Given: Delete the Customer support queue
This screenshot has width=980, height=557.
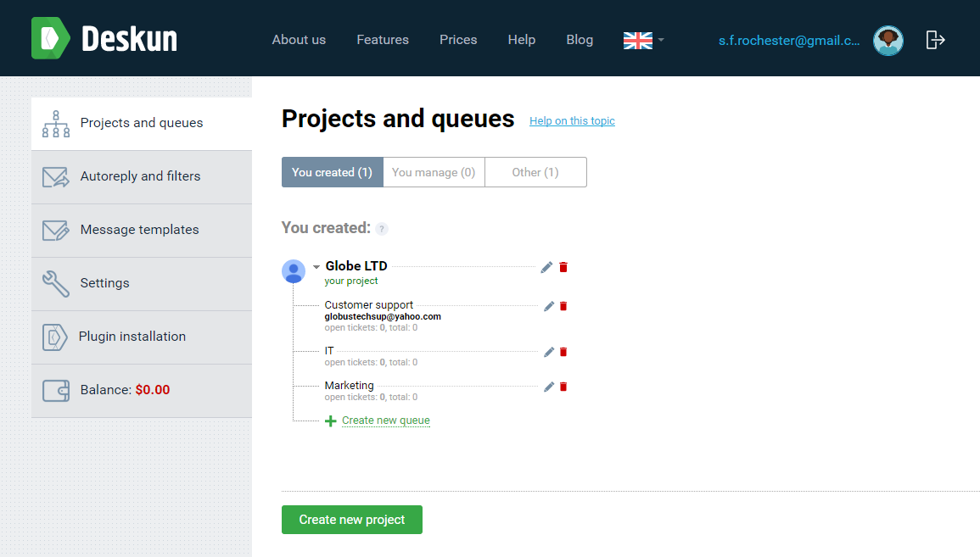Looking at the screenshot, I should [563, 306].
